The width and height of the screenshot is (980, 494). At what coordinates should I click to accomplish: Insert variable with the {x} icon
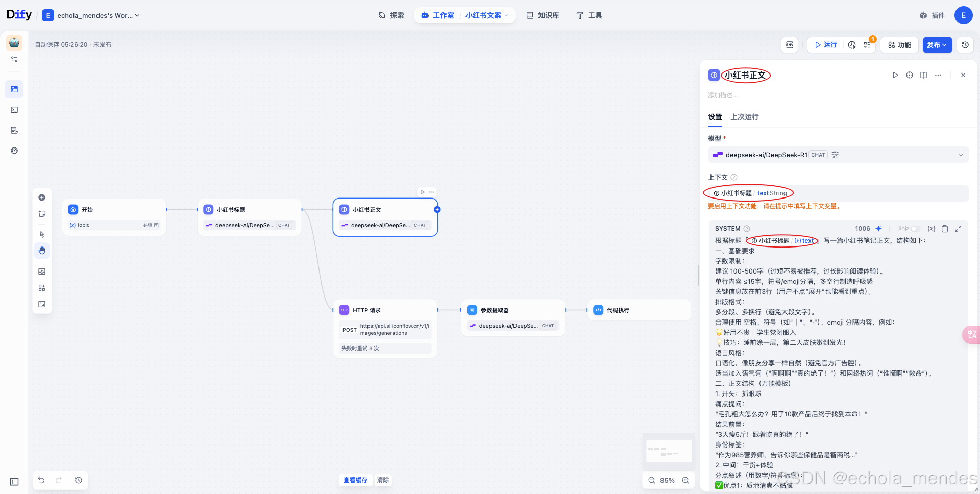pyautogui.click(x=932, y=229)
